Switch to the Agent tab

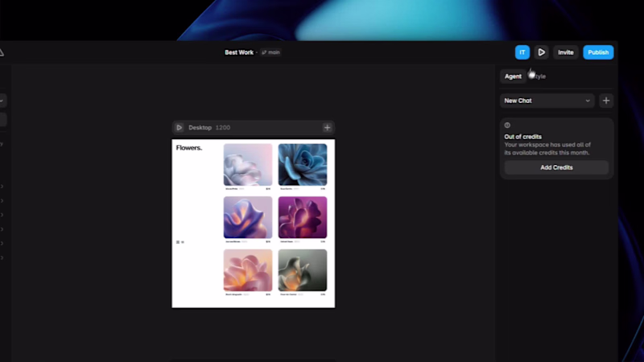513,76
